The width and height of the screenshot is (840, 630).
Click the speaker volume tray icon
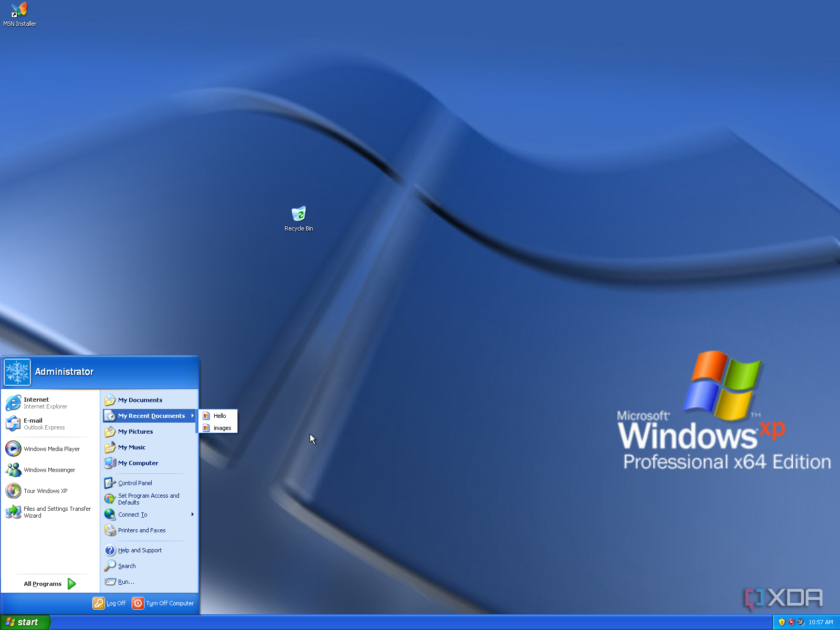coord(801,622)
